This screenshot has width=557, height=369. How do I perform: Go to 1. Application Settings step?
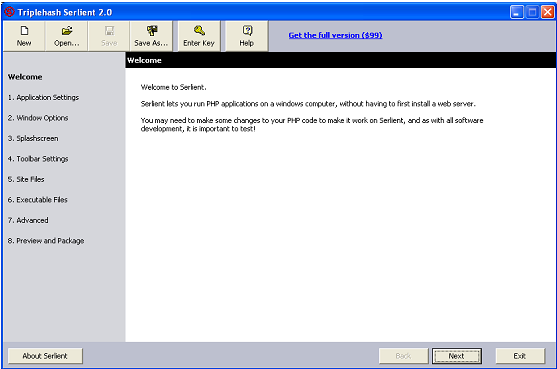[x=43, y=97]
